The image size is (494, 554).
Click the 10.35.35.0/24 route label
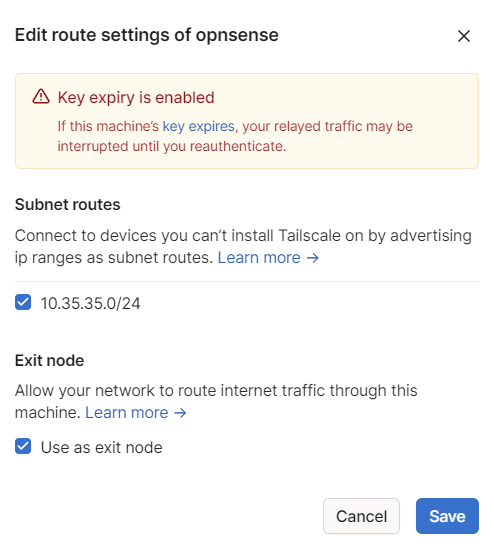90,303
